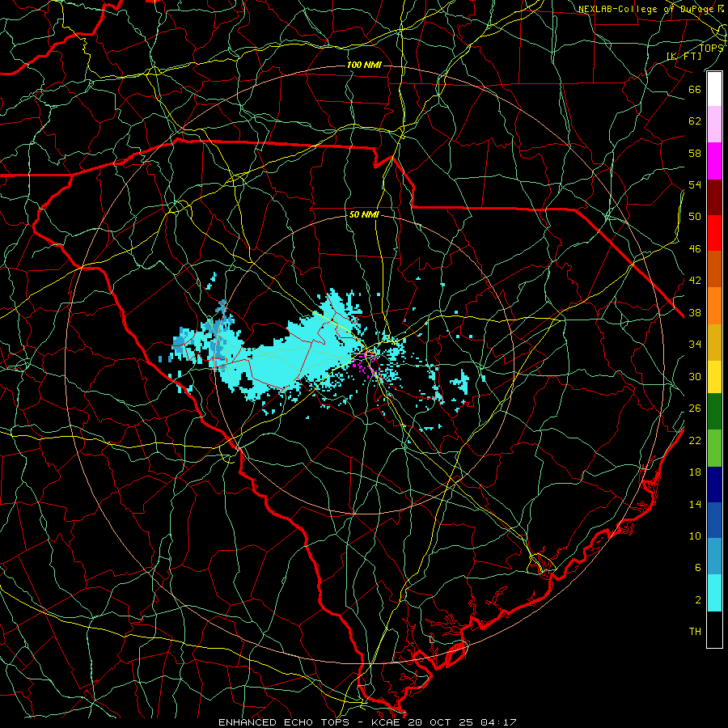Click the legend value "42"

695,281
